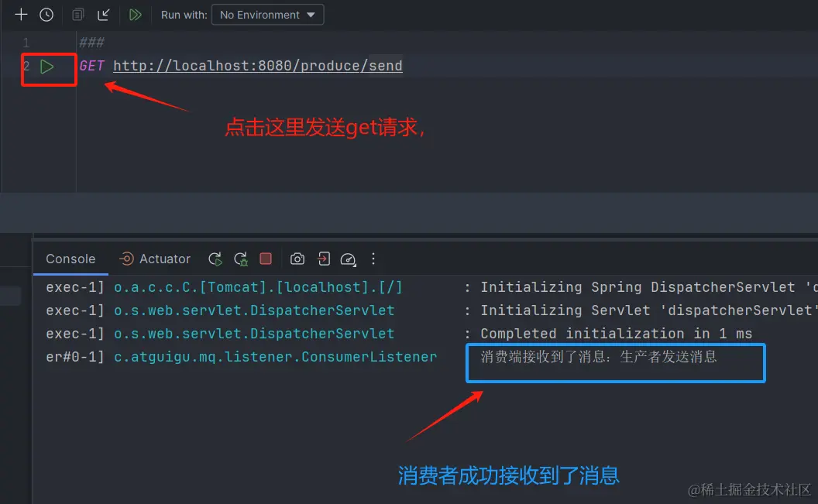Open the profiler gauge icon

pos(349,259)
